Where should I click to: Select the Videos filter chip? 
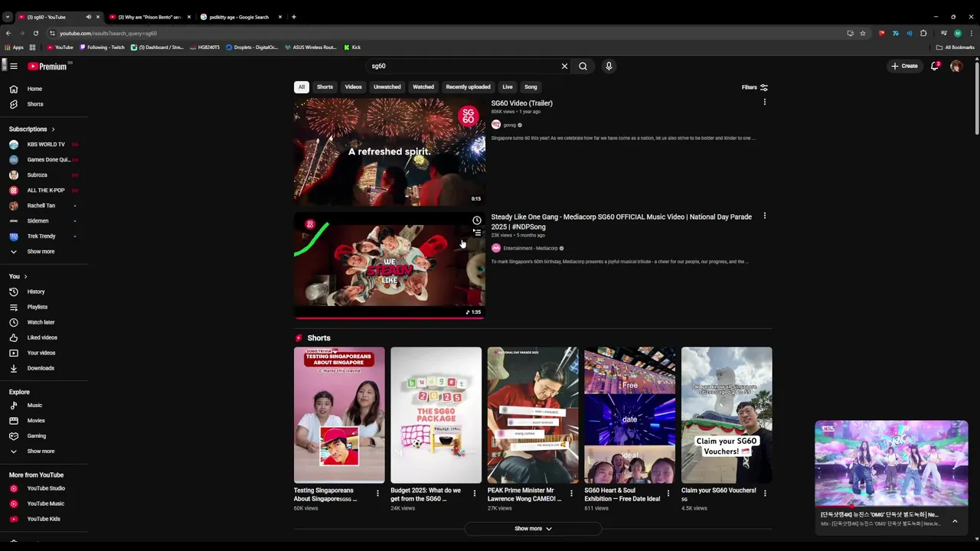353,86
